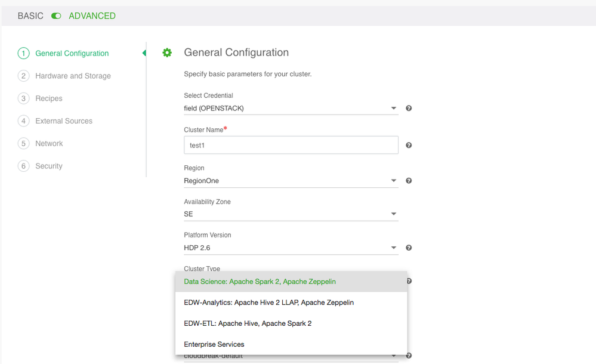This screenshot has width=596, height=364.
Task: Click help icon beside Platform Version
Action: [x=409, y=248]
